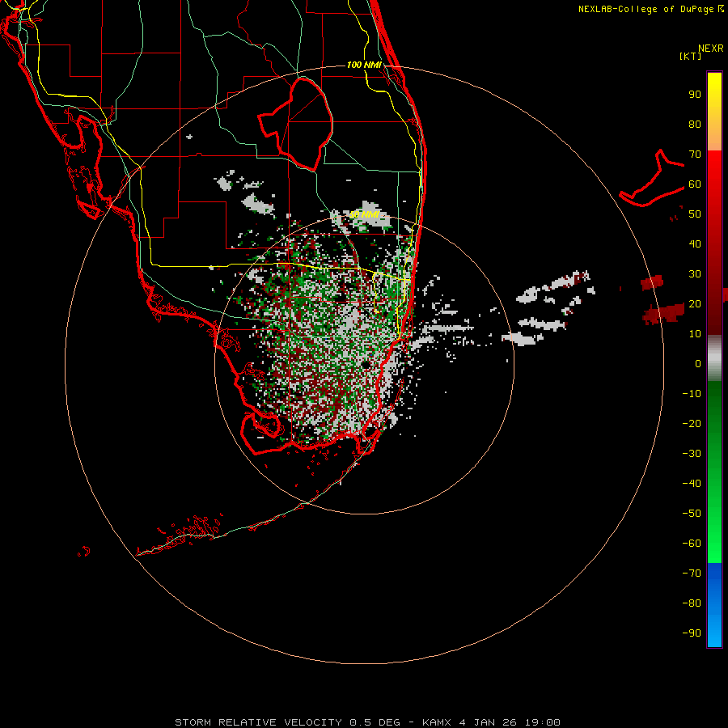Select the 90 value on the velocity scale
This screenshot has height=728, width=728.
click(x=695, y=95)
